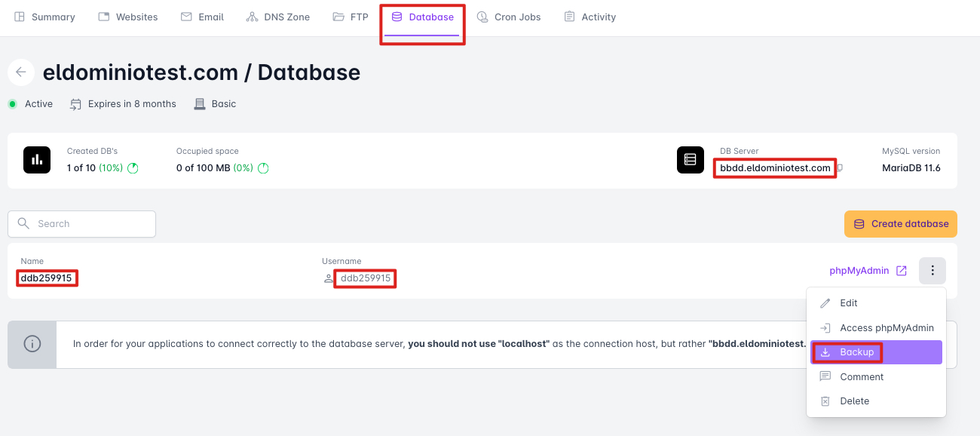This screenshot has width=980, height=436.
Task: Select Backup from the database context menu
Action: tap(856, 352)
